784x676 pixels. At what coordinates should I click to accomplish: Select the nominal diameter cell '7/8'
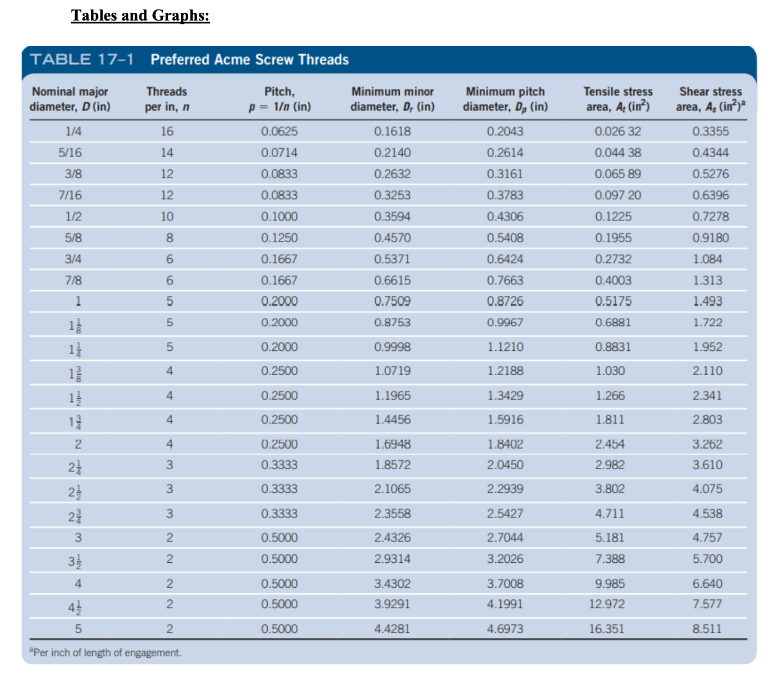coord(73,280)
